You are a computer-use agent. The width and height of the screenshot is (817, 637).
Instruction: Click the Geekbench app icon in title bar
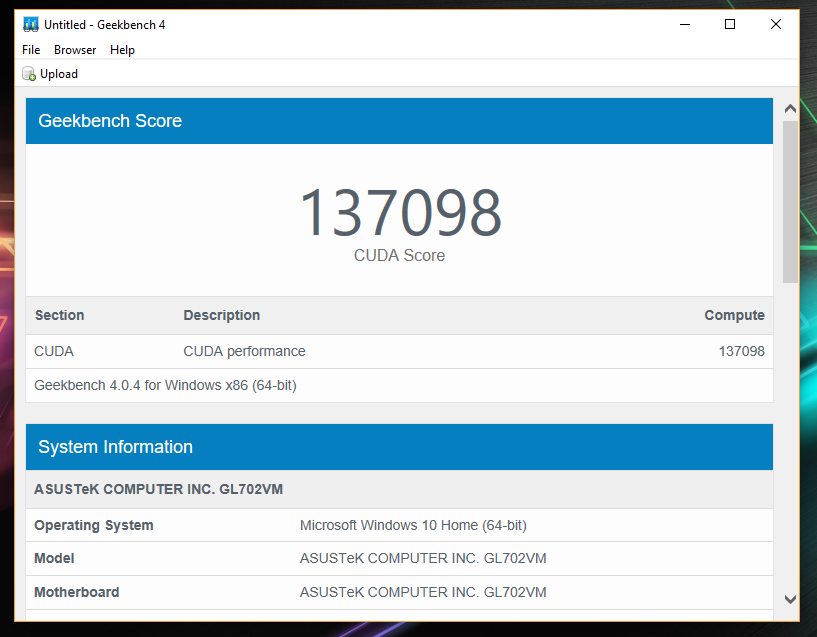(31, 24)
